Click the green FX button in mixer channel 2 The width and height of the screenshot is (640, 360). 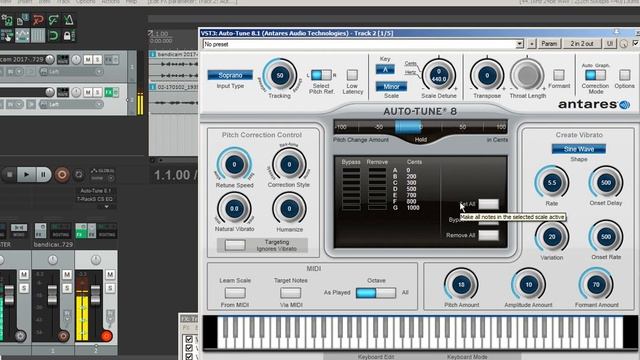coord(81,231)
